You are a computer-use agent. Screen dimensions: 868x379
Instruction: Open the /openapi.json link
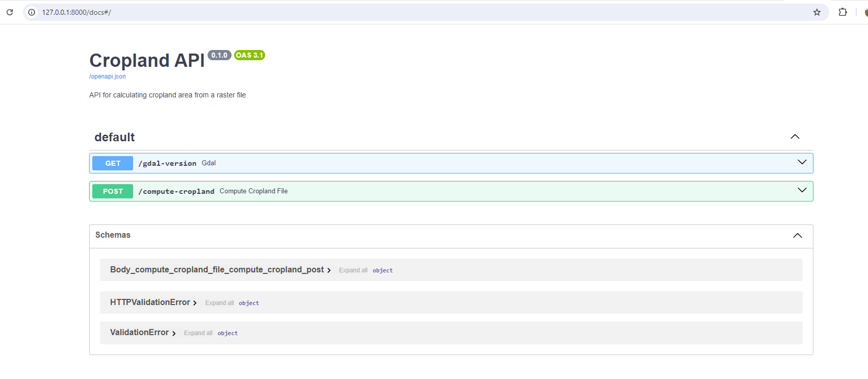(108, 77)
